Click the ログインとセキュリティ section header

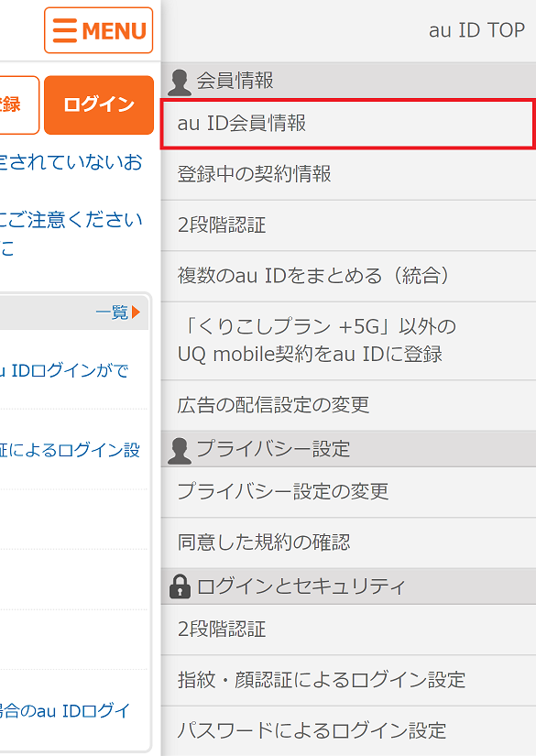348,586
